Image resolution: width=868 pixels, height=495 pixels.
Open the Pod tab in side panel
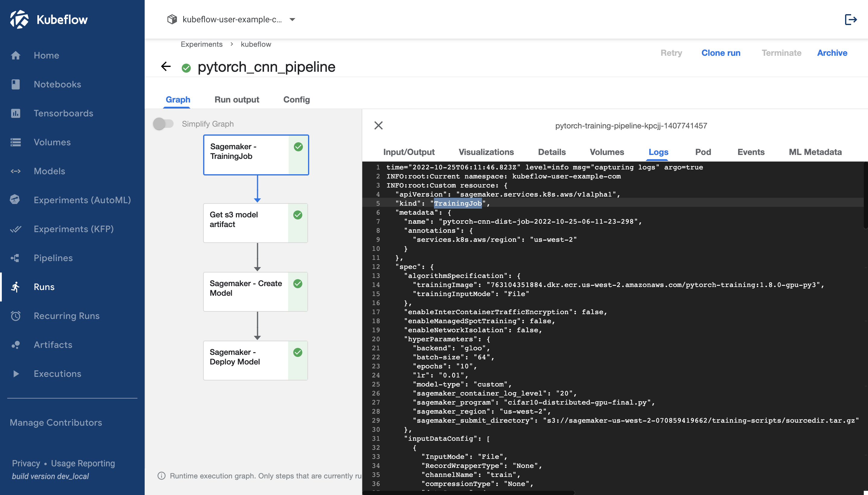[703, 152]
